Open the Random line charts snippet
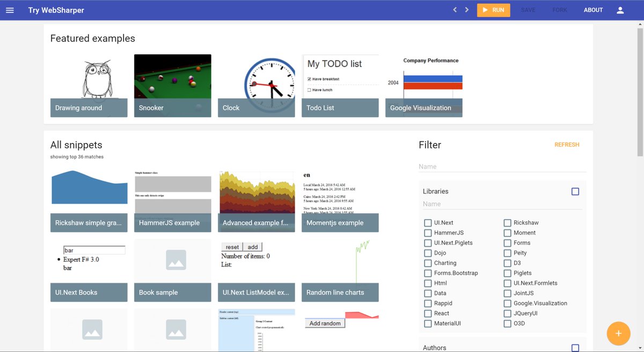644x352 pixels. (x=340, y=270)
